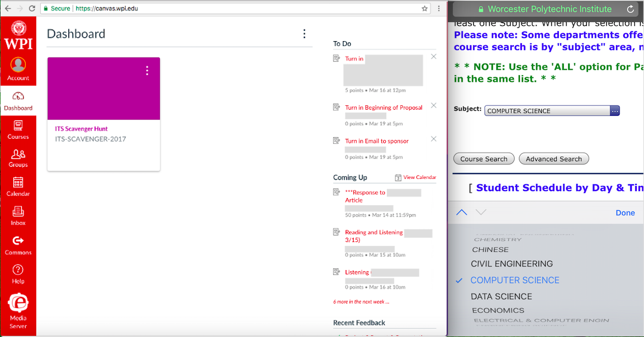Select Dashboard in the Canvas sidebar
Viewport: 644px width, 337px height.
(x=18, y=101)
